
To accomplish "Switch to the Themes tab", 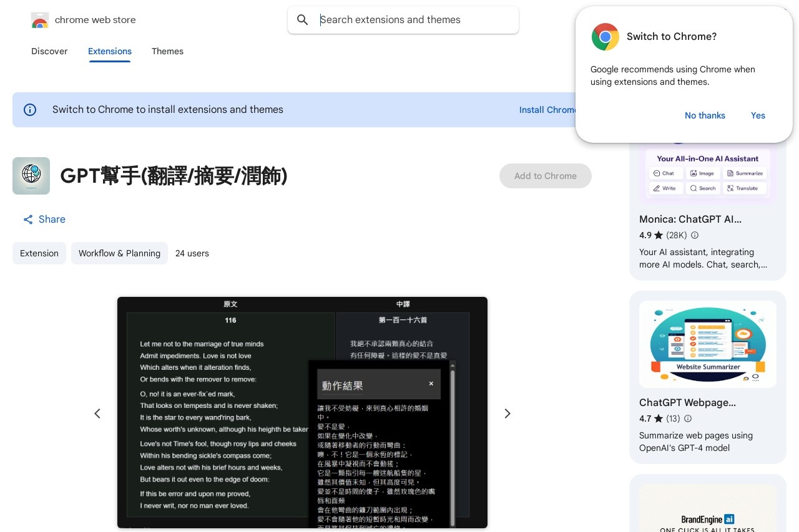I will point(167,51).
